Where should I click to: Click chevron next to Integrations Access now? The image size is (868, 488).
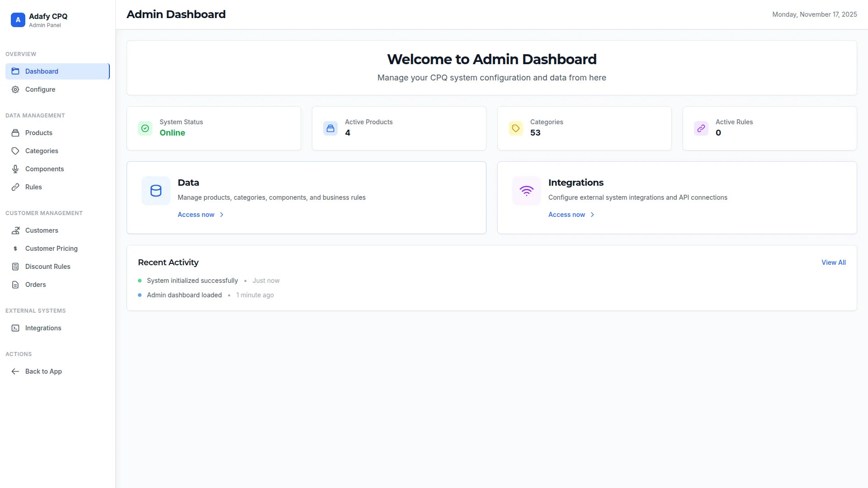click(592, 215)
